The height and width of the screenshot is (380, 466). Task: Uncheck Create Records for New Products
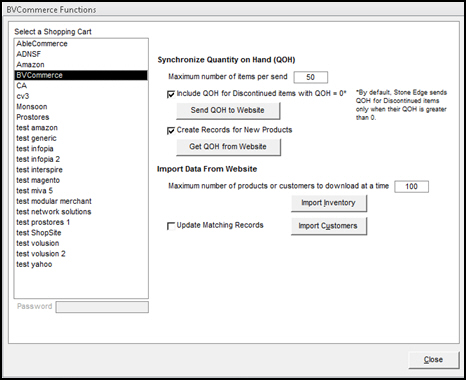(171, 131)
